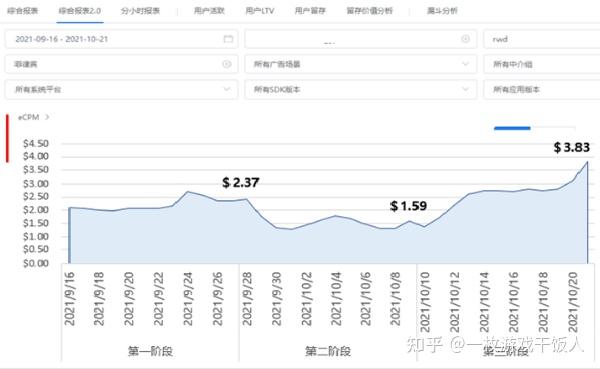Click the calendar icon in date range field
Screen dimensions: 600x369
[228, 39]
